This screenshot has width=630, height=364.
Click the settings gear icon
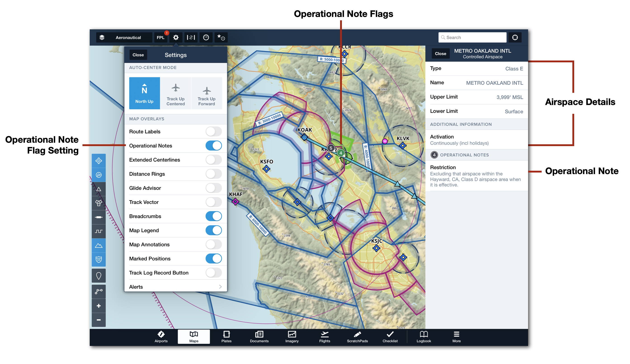click(x=176, y=37)
